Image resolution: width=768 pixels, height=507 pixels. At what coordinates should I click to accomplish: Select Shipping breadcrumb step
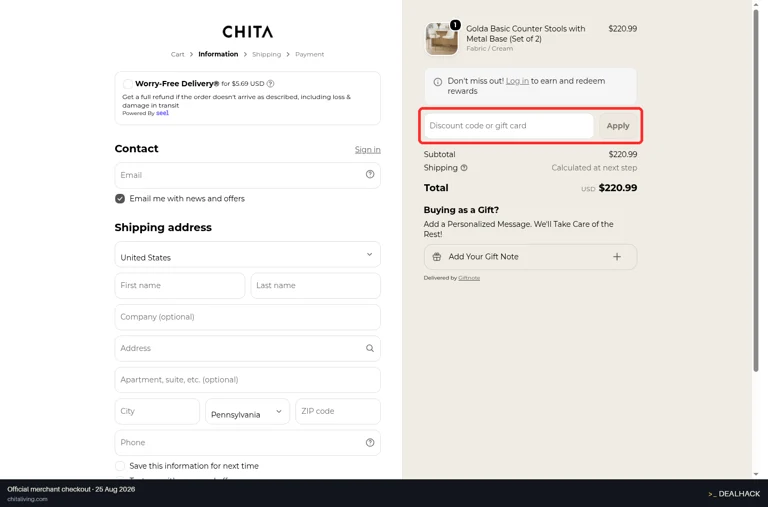pos(266,54)
